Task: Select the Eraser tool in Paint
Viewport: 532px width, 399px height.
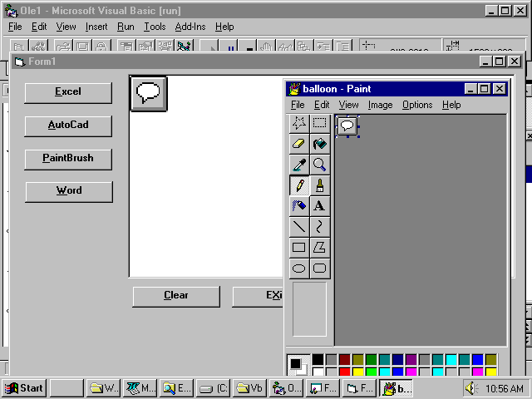Action: click(x=298, y=143)
